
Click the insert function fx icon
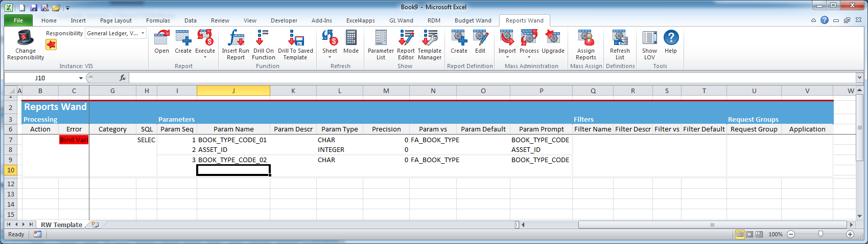[123, 78]
